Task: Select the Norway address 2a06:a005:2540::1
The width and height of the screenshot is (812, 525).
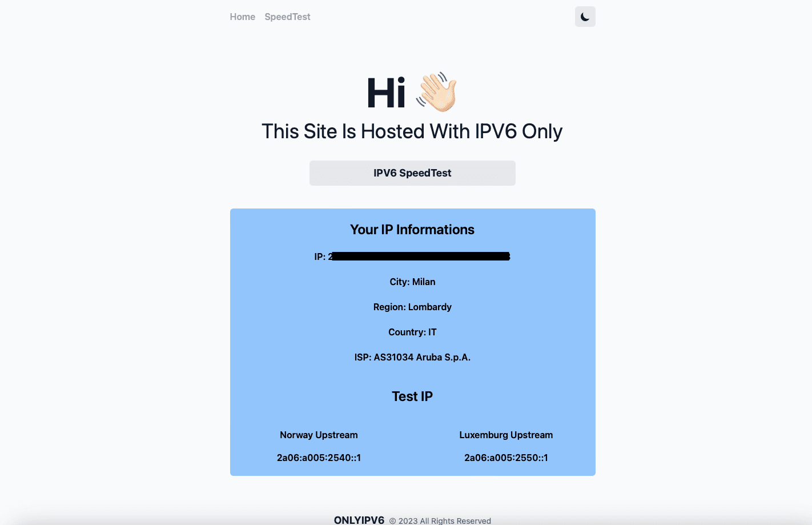Action: tap(319, 458)
